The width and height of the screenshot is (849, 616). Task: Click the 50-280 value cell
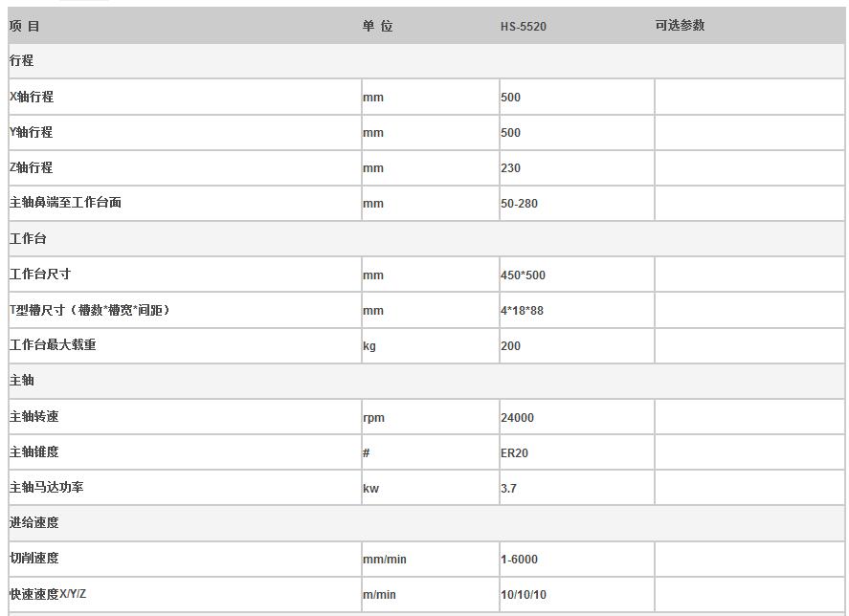[519, 204]
